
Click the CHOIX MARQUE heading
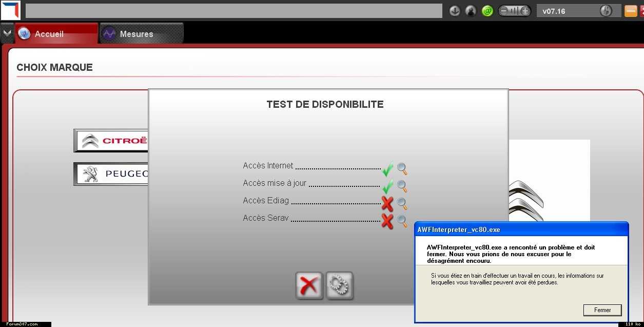click(54, 68)
